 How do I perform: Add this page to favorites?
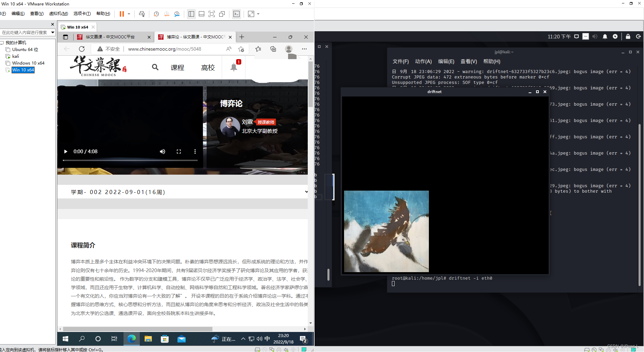[x=241, y=49]
